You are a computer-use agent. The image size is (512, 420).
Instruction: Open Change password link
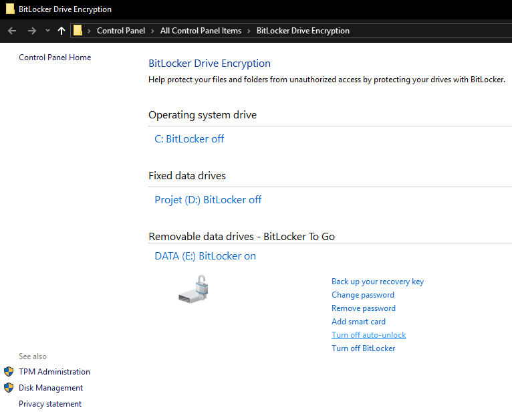(363, 295)
